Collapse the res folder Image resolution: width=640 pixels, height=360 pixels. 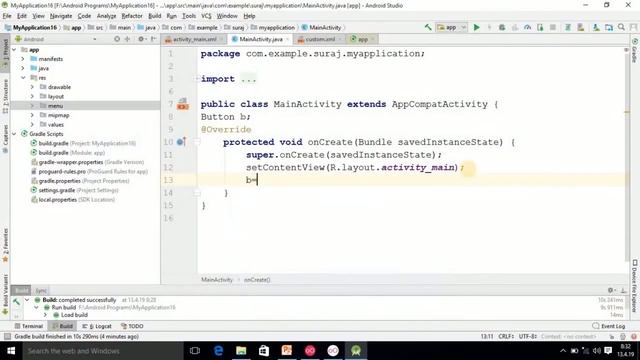pos(23,78)
